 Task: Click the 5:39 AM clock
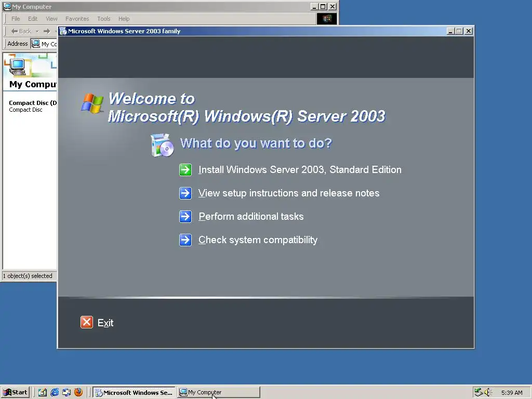pyautogui.click(x=512, y=393)
